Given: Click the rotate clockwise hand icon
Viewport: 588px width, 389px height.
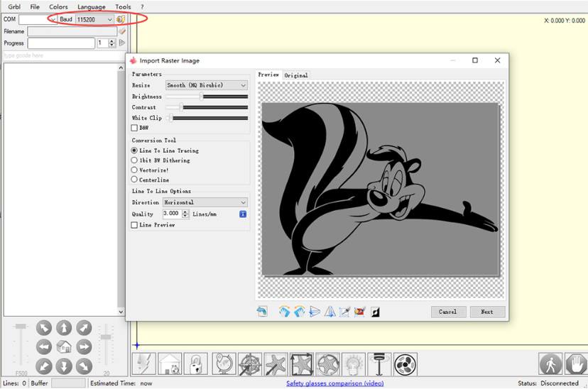Looking at the screenshot, I should [284, 312].
